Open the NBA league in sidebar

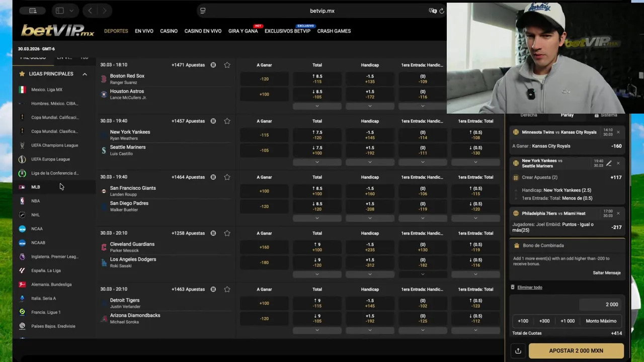[x=35, y=201]
